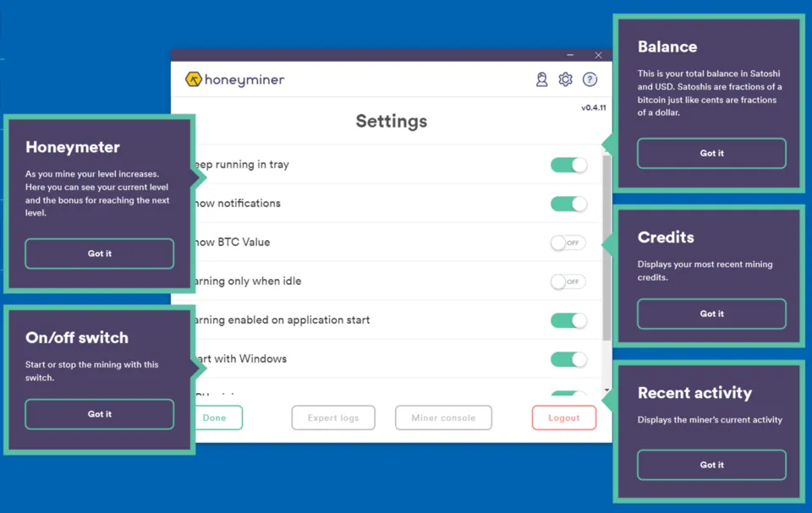The height and width of the screenshot is (513, 812).
Task: Toggle off Keep running in tray
Action: coord(568,165)
